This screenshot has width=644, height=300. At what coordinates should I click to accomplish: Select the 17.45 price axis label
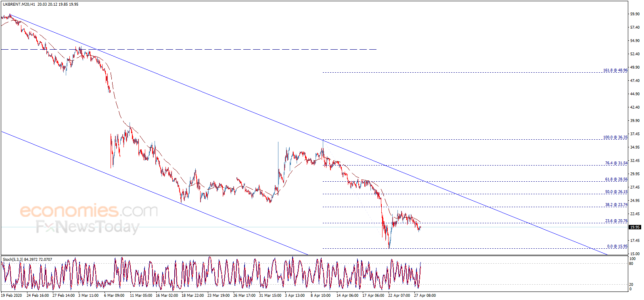pos(635,241)
